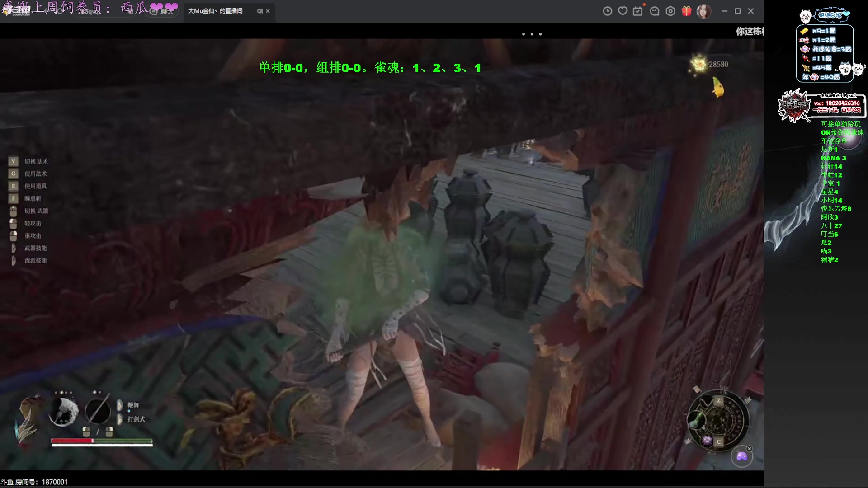This screenshot has width=868, height=488.
Task: Click the Z key on minimap
Action: (718, 401)
